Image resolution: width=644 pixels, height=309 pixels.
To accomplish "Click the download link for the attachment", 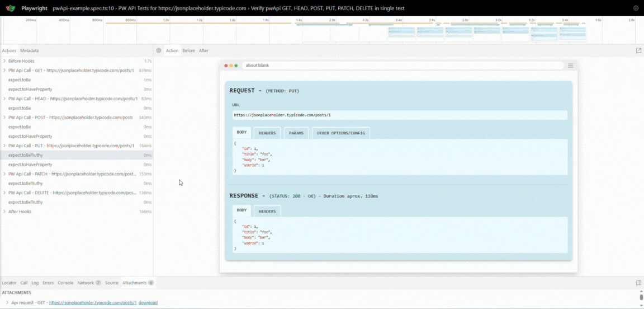I will click(x=148, y=303).
